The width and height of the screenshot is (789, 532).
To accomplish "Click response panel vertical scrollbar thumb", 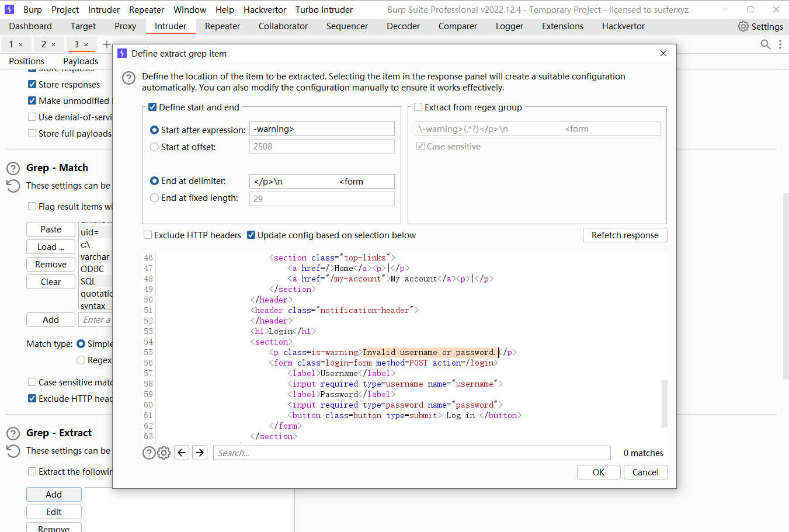I will click(664, 404).
